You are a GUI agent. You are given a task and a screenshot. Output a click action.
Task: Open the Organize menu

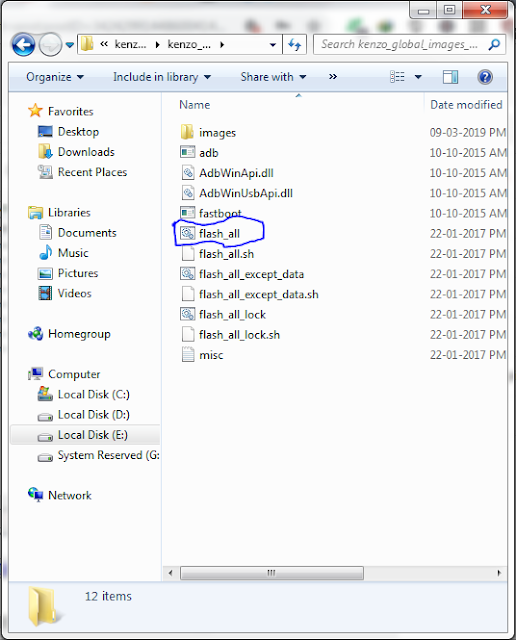55,77
